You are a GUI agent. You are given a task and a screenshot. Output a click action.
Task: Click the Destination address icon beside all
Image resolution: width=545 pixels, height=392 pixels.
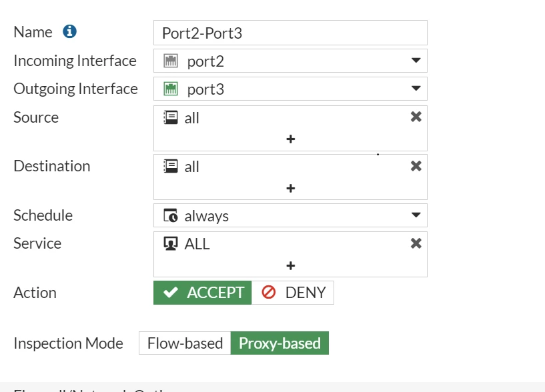(171, 166)
